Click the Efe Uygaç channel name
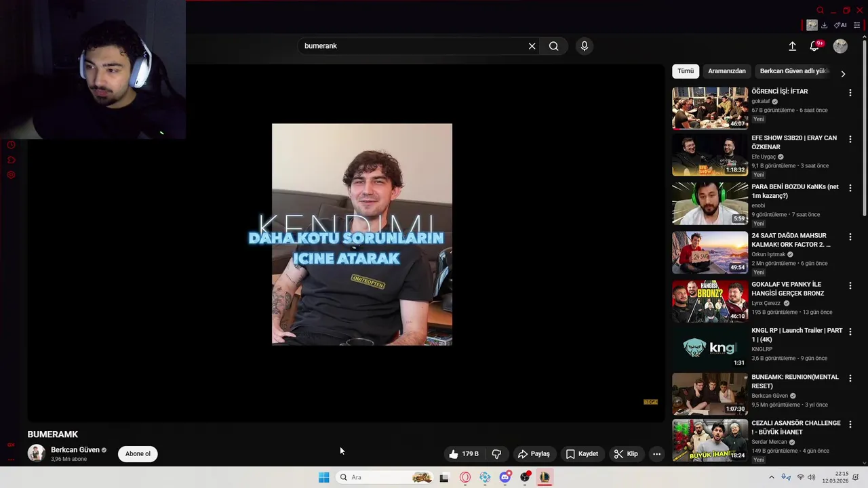The height and width of the screenshot is (488, 868). [764, 157]
